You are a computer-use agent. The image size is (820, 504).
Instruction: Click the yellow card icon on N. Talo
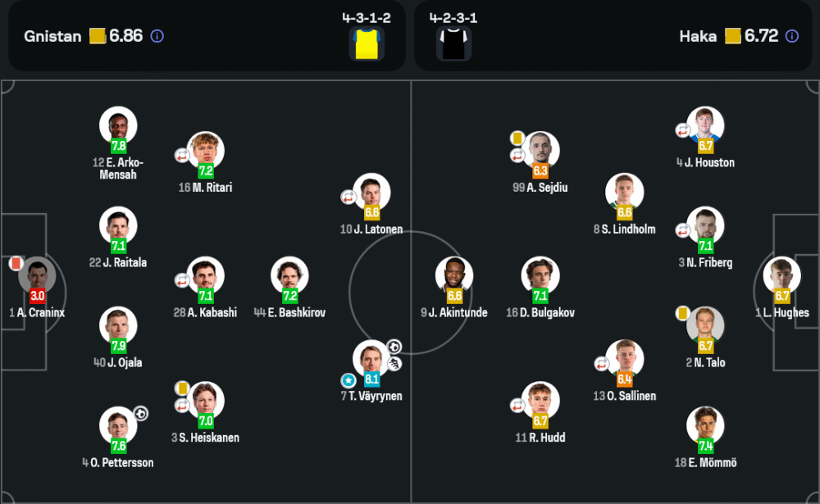coord(682,313)
